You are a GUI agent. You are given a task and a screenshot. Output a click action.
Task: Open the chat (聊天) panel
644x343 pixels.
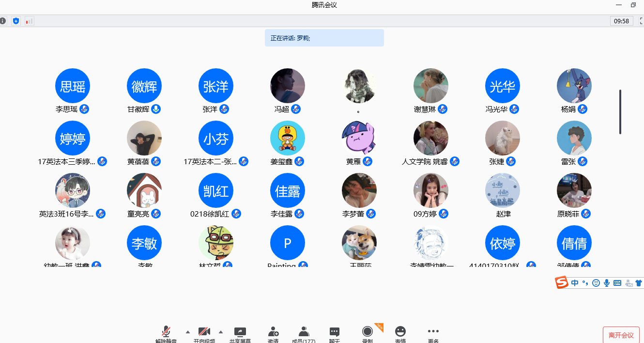pos(335,332)
